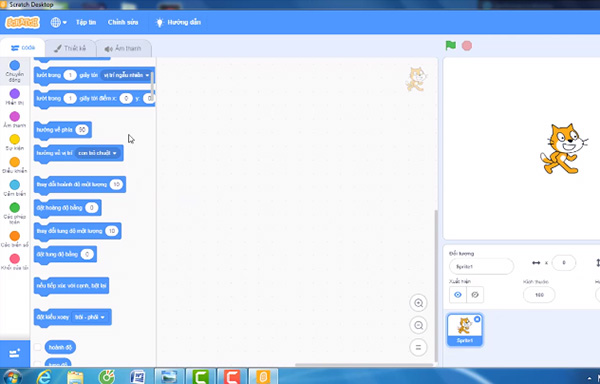Screen dimensions: 600x384
Task: Show sprite with the eye button
Action: pyautogui.click(x=458, y=295)
